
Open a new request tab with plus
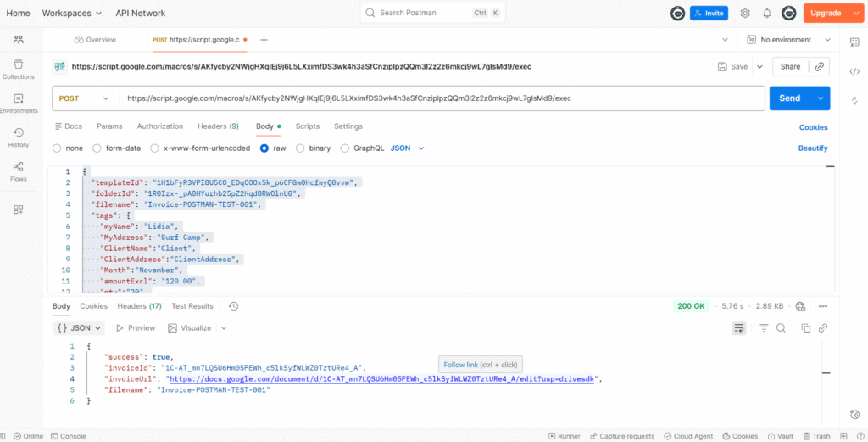pyautogui.click(x=264, y=40)
